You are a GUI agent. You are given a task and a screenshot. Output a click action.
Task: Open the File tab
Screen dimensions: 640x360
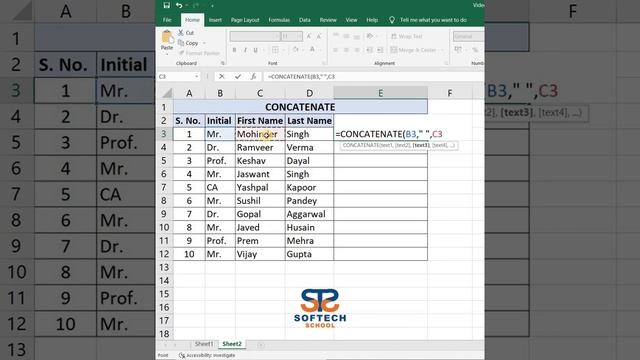tap(167, 20)
